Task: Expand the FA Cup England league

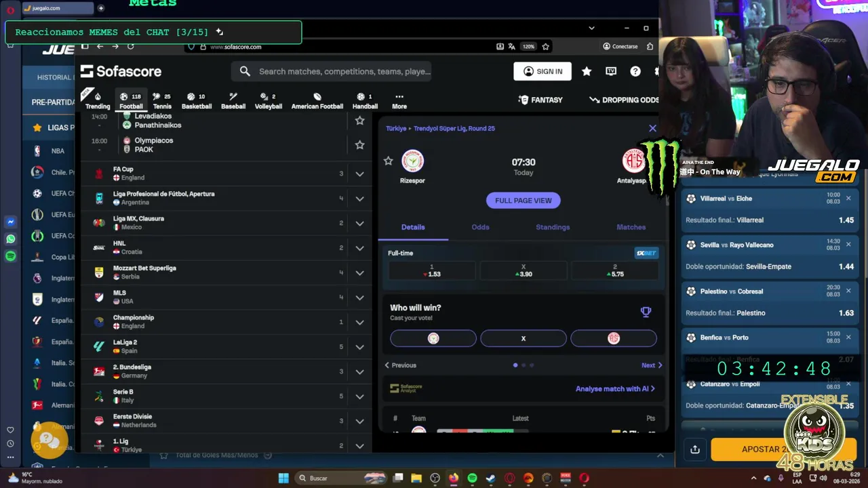Action: coord(360,174)
